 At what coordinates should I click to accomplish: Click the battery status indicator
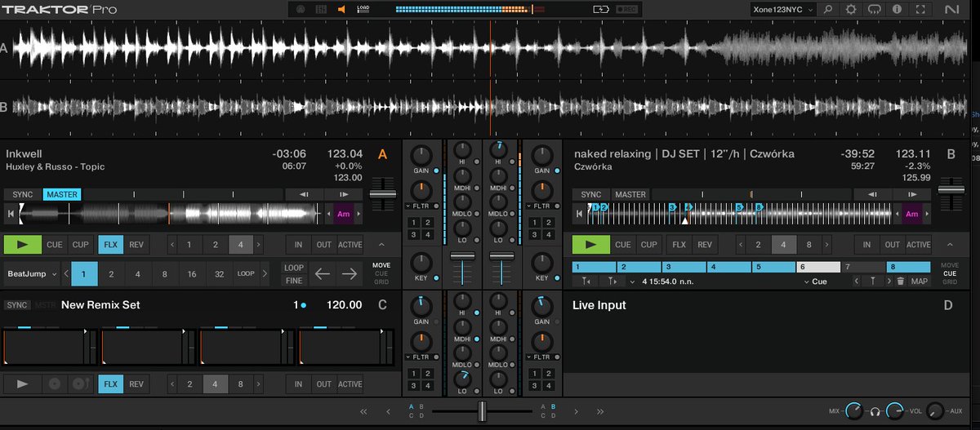[602, 10]
